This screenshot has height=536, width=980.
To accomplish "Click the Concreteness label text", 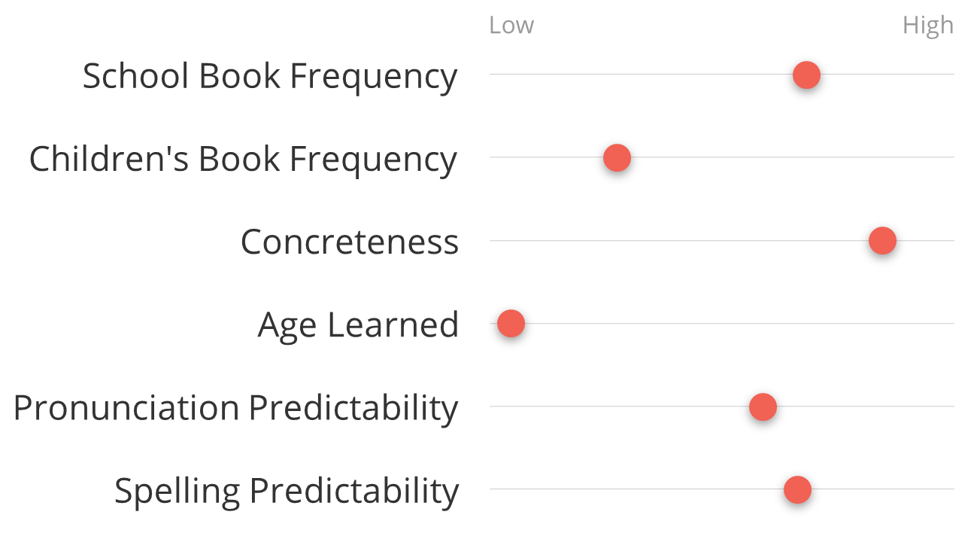I will tap(350, 242).
